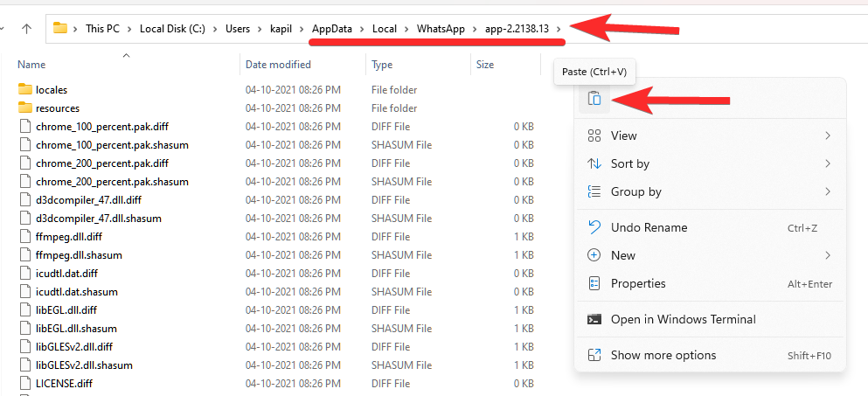The image size is (868, 396).
Task: Select the locales folder icon
Action: pos(24,90)
